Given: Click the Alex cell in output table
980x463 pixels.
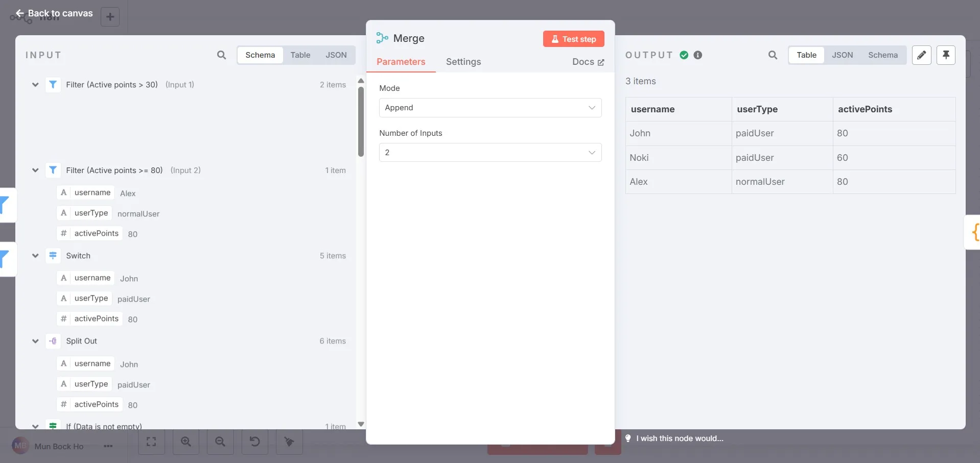Looking at the screenshot, I should coord(678,182).
